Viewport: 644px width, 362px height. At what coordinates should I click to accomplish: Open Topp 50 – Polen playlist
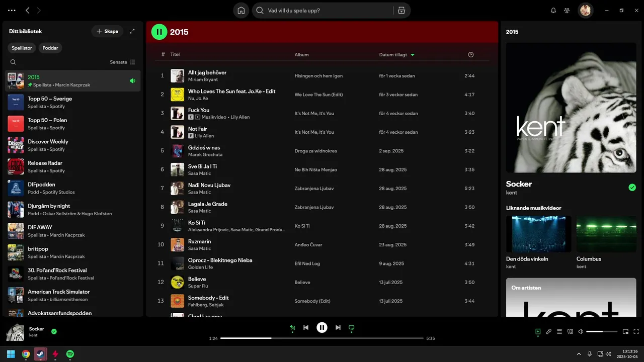click(x=73, y=124)
